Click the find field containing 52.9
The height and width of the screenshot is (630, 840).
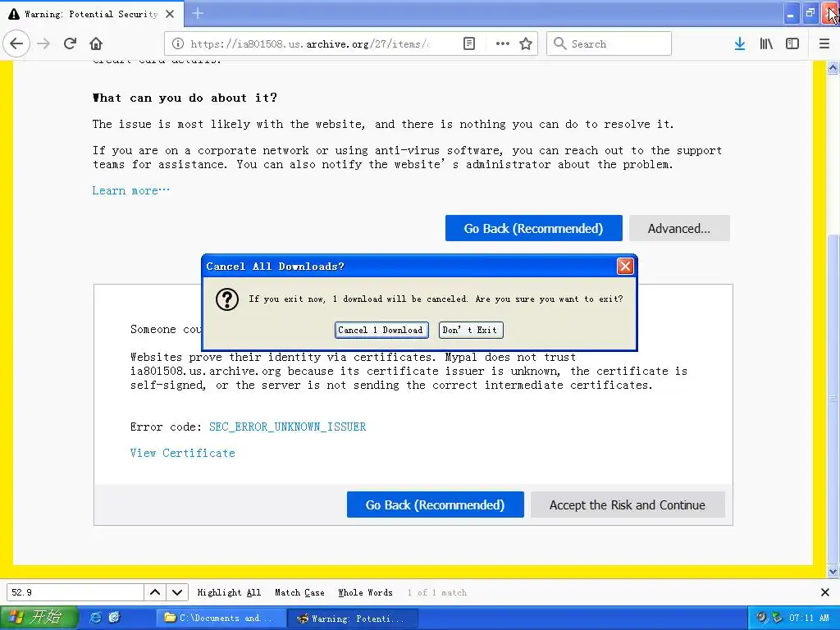tap(75, 592)
